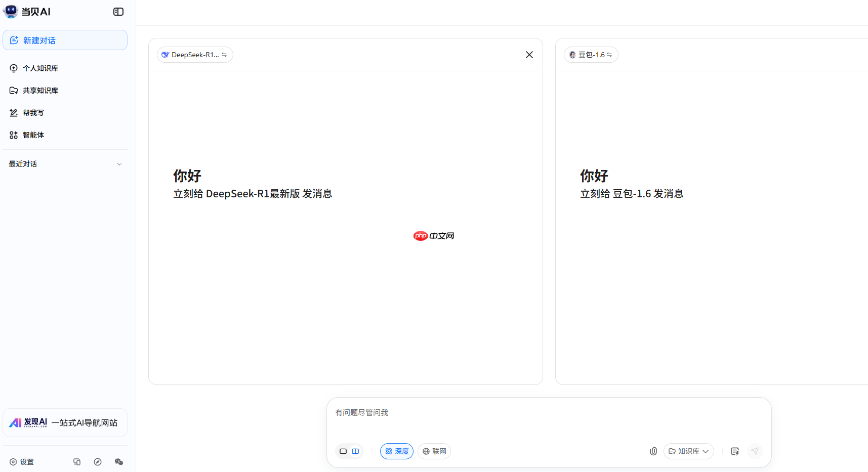Click the paper-plane send button
The height and width of the screenshot is (472, 868).
click(755, 451)
